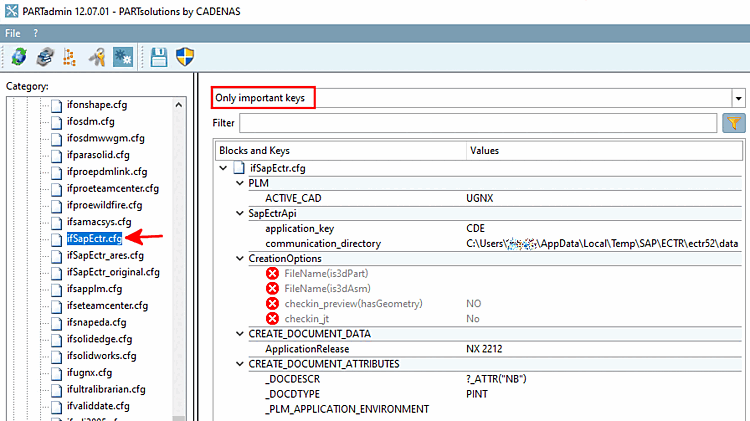
Task: Select the ApplicationRelease key
Action: coord(307,349)
